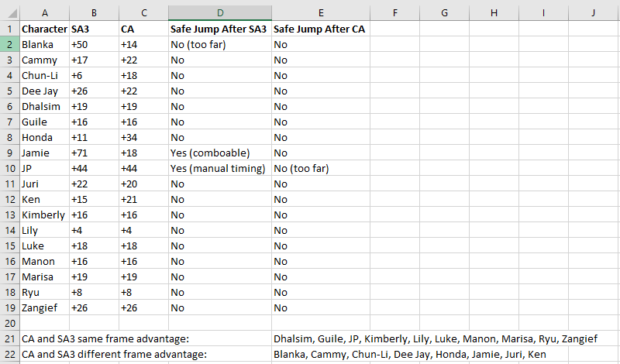Click Dee Jay's +26 SA3 value
This screenshot has width=620, height=364.
pyautogui.click(x=94, y=91)
